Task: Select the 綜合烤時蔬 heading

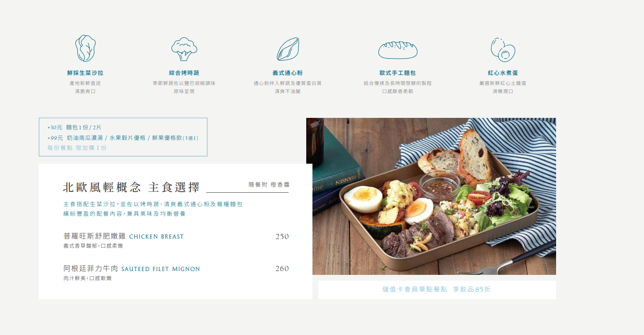Action: (184, 73)
